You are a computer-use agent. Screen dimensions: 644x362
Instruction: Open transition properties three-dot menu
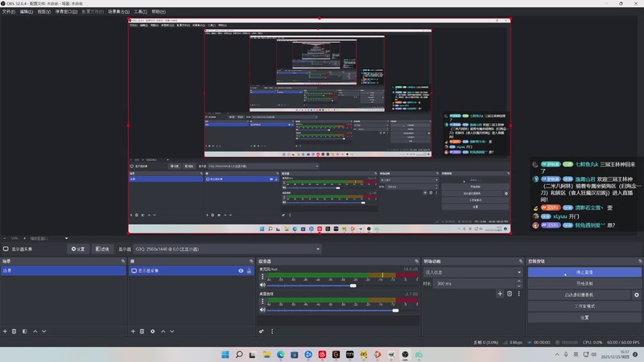pos(518,294)
